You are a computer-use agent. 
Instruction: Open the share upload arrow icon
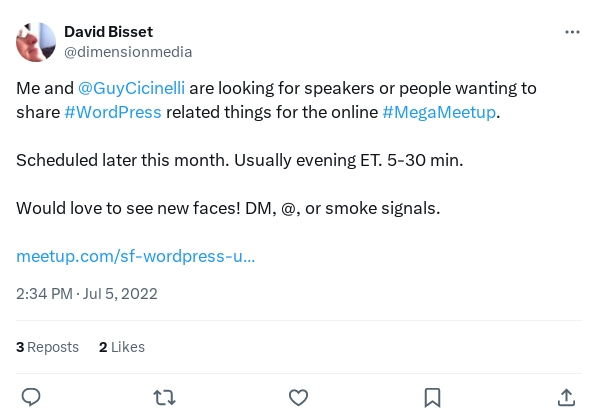tap(566, 397)
